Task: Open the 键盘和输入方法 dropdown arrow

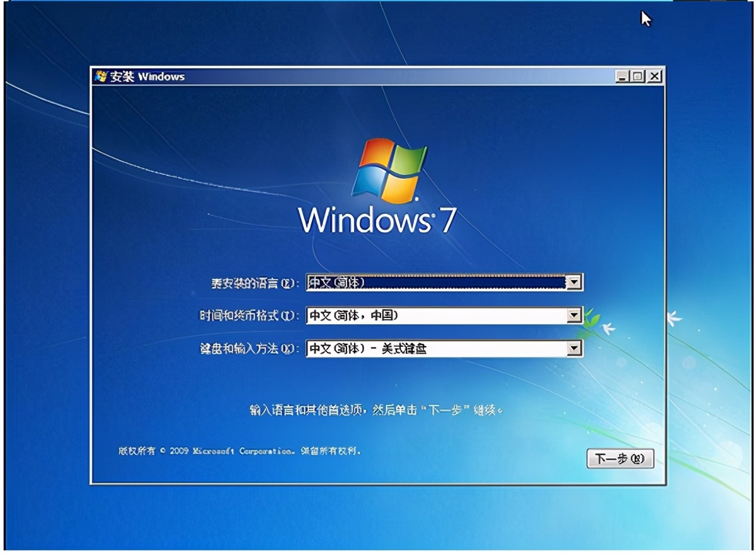Action: click(574, 348)
